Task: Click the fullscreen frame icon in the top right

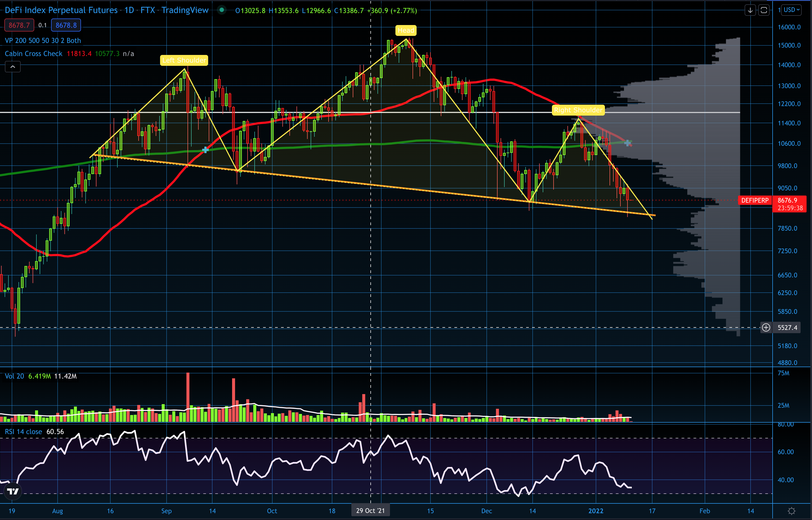Action: pos(764,10)
